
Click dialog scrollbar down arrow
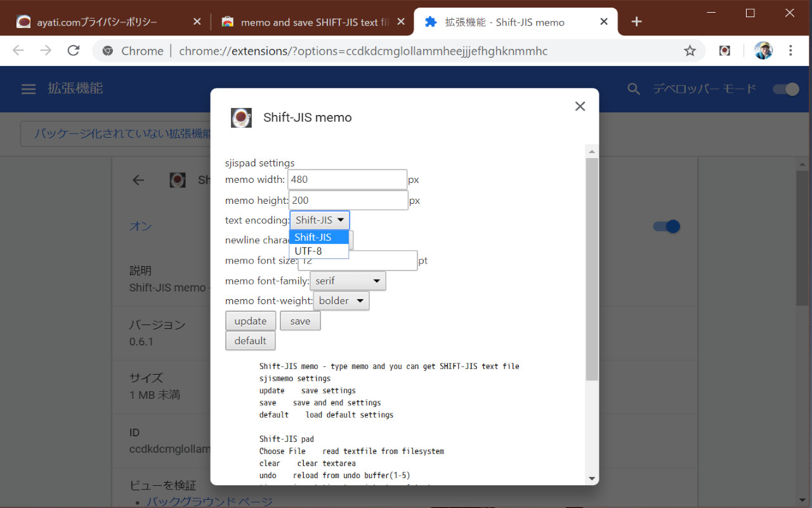[x=592, y=478]
